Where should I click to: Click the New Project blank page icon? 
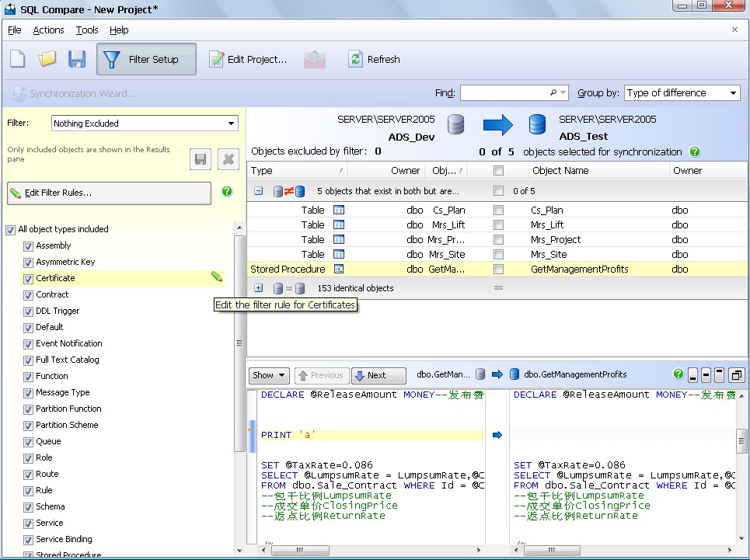tap(18, 59)
